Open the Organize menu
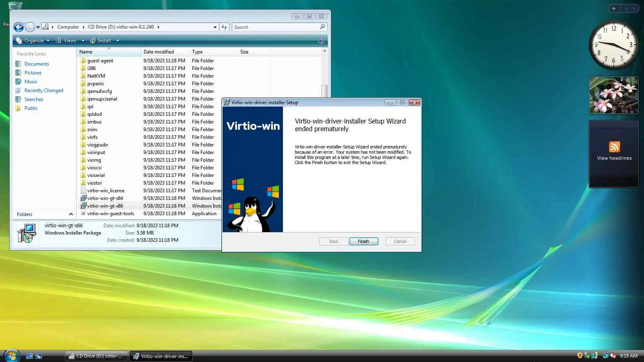This screenshot has height=362, width=644. coord(33,41)
